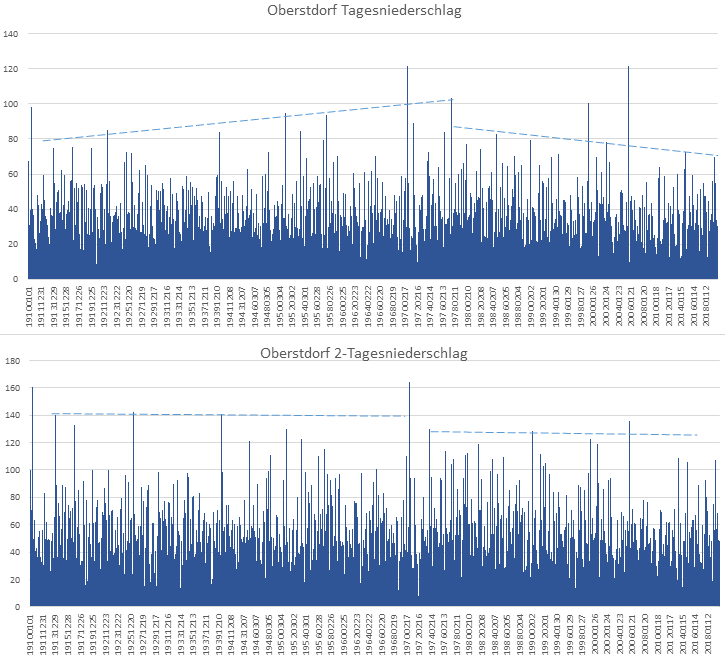This screenshot has width=725, height=667.
Task: Select left dashed trendline in 2-Tagesniederschlag chart
Action: coord(230,415)
